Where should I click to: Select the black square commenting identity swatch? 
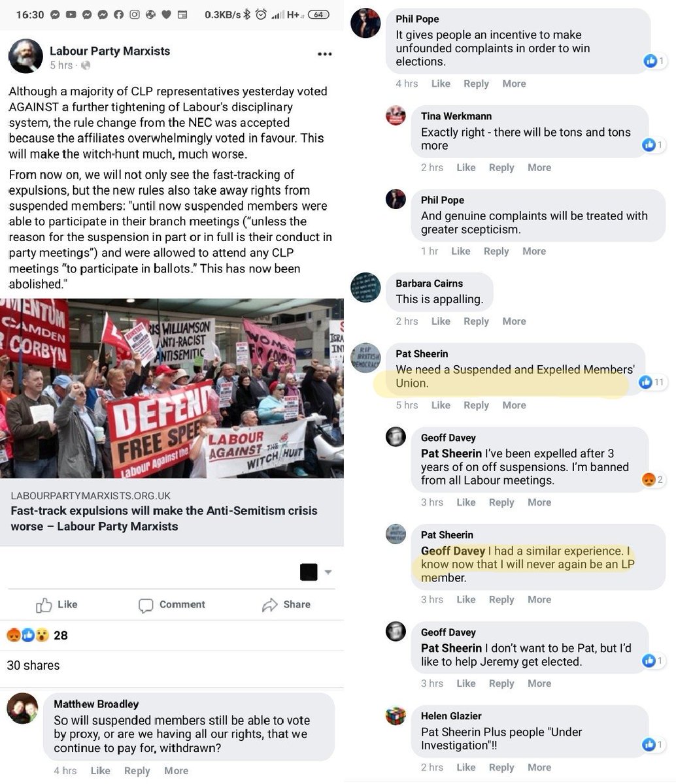[x=309, y=572]
